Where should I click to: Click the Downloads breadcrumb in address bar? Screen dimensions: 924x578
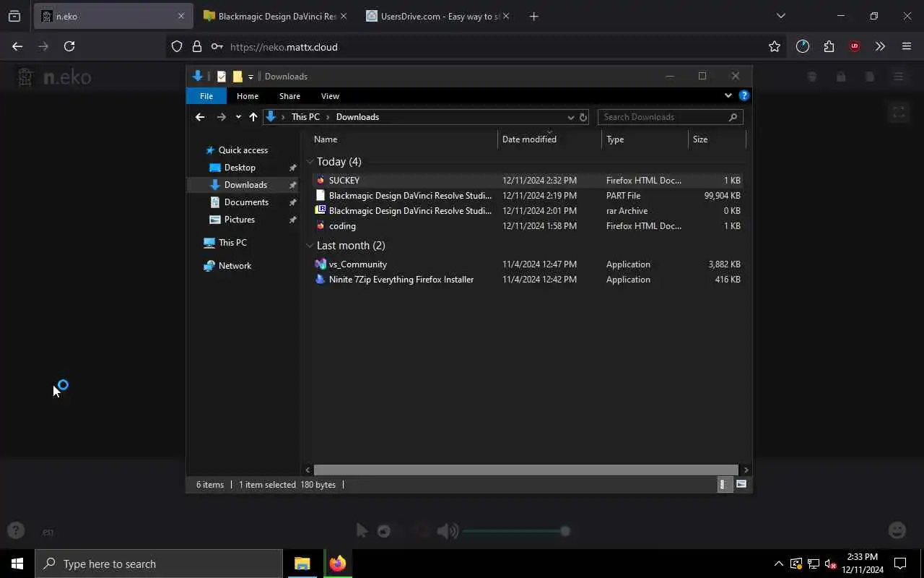pos(357,117)
